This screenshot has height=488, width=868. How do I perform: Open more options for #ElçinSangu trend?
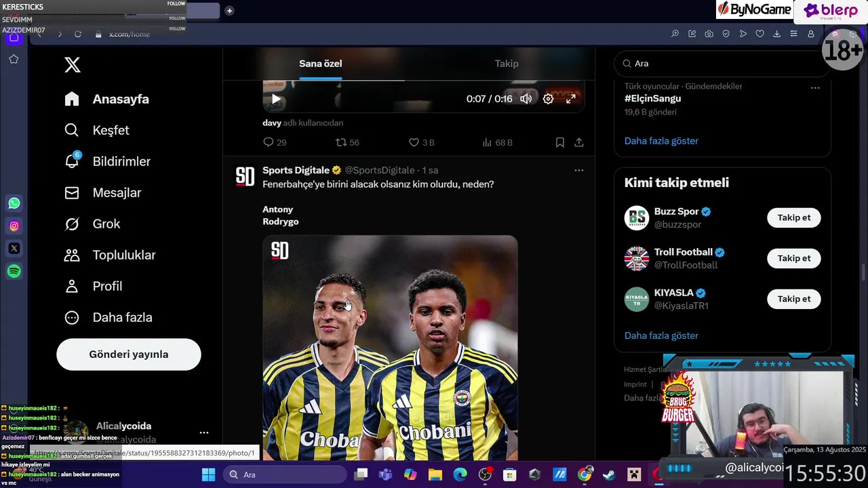click(x=815, y=87)
